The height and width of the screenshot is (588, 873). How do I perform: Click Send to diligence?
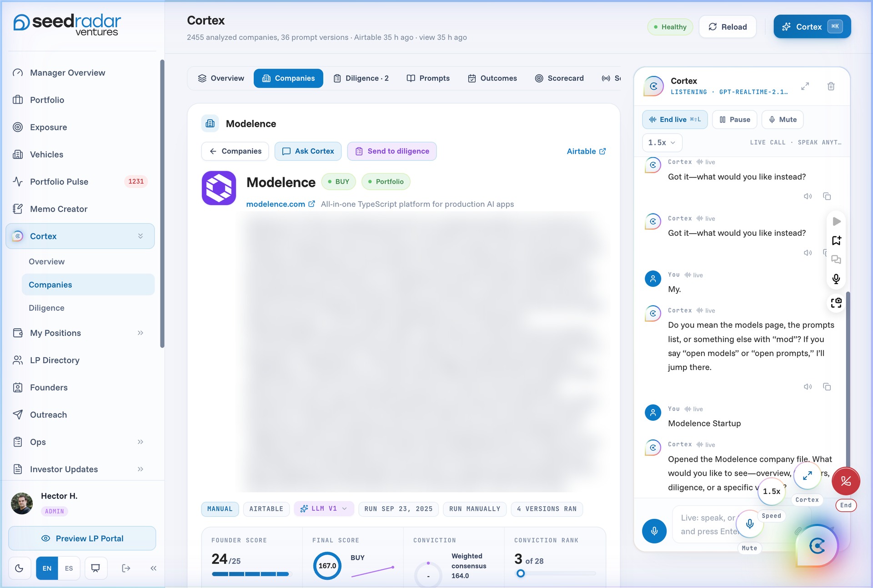pos(392,151)
